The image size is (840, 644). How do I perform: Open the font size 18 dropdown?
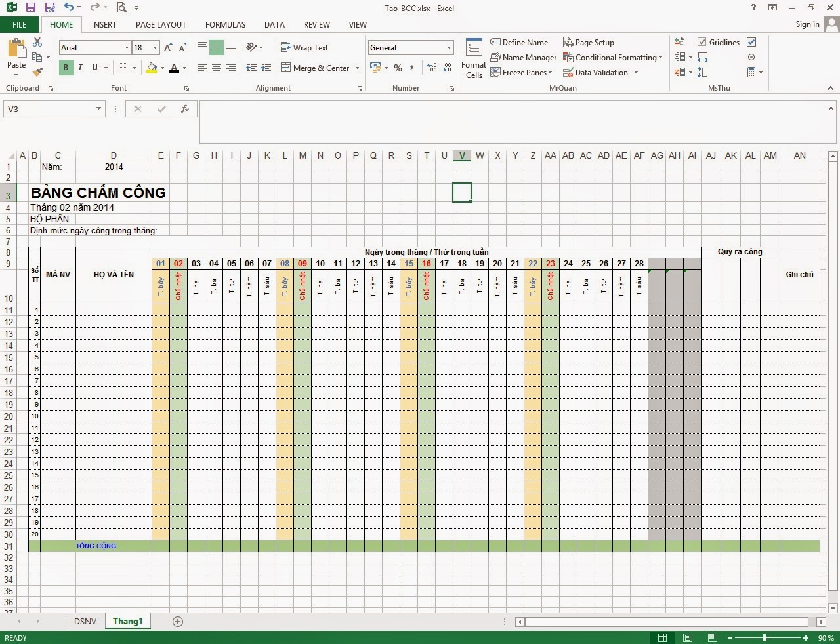click(x=155, y=48)
